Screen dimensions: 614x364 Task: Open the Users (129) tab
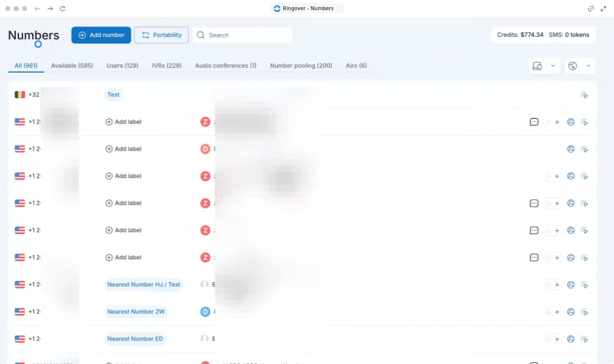(122, 65)
